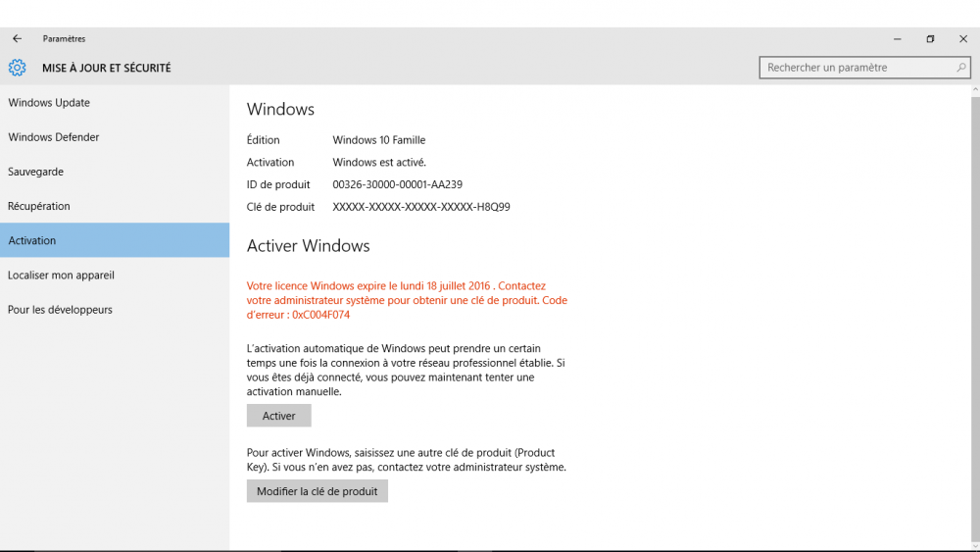Click the 'Windows est activé.' status text
Image resolution: width=980 pixels, height=552 pixels.
[379, 163]
